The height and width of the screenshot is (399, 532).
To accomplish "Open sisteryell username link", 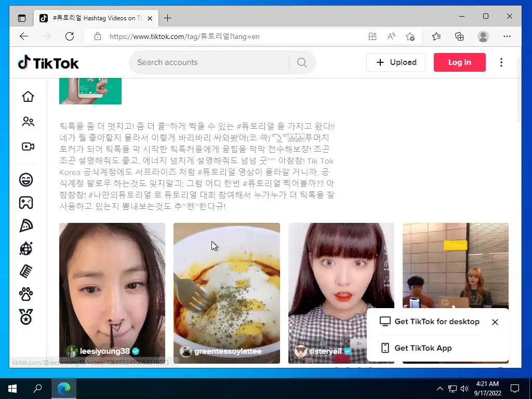I will pyautogui.click(x=325, y=351).
